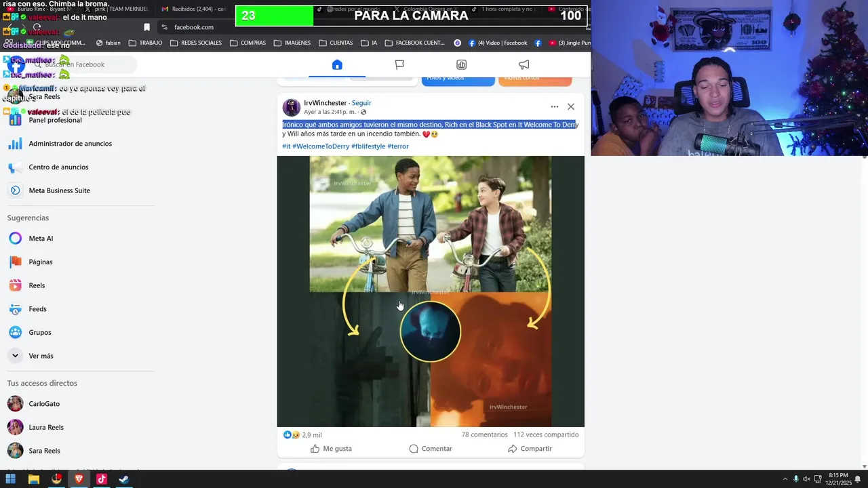Open Meta Business Suite
Screen dimensions: 868x488
click(x=59, y=190)
